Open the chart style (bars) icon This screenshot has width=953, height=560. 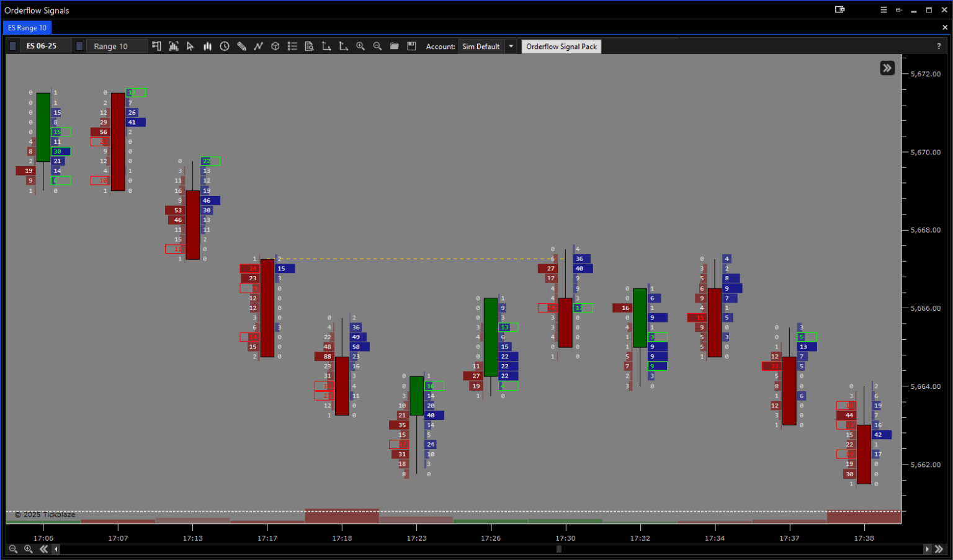tap(207, 46)
